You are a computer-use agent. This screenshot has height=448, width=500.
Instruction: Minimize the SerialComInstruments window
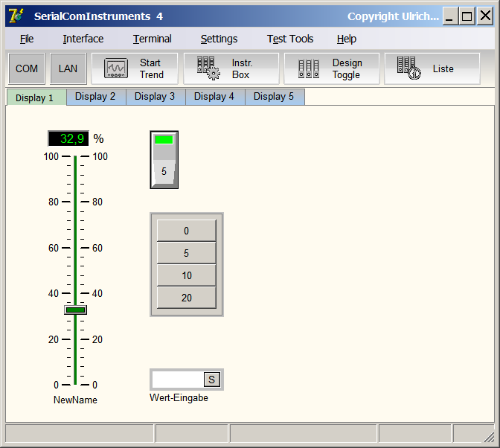coord(449,16)
